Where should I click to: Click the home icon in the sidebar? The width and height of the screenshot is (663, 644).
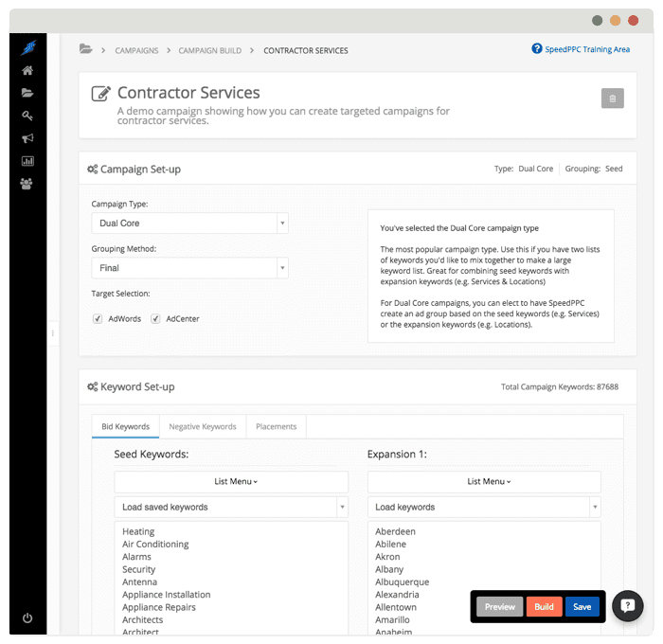click(x=27, y=70)
